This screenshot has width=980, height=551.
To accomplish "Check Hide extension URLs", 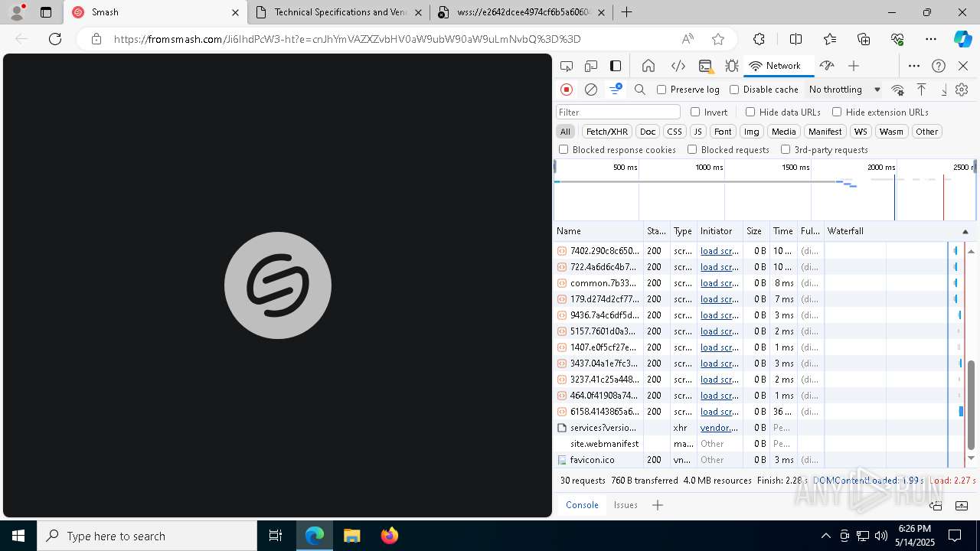I will pos(837,112).
